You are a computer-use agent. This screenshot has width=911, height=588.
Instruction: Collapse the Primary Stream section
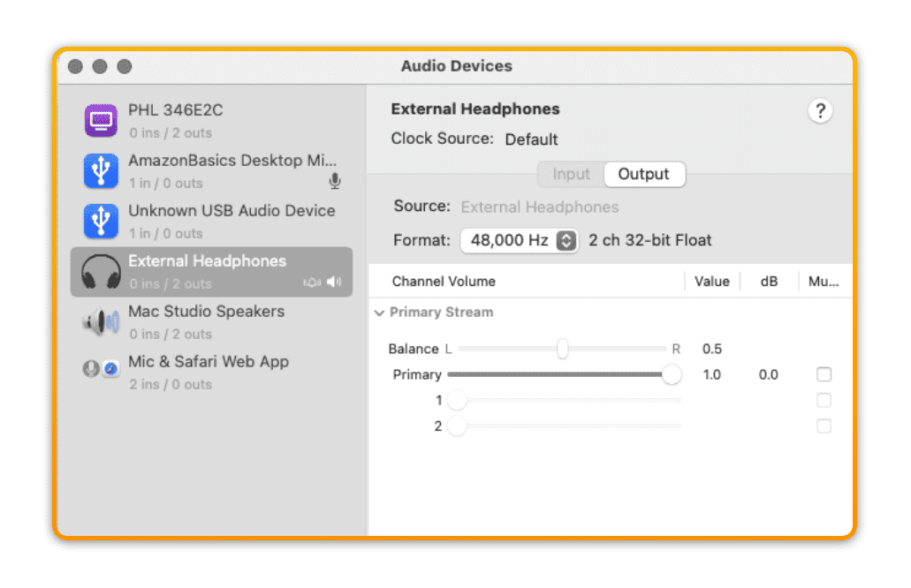tap(379, 313)
